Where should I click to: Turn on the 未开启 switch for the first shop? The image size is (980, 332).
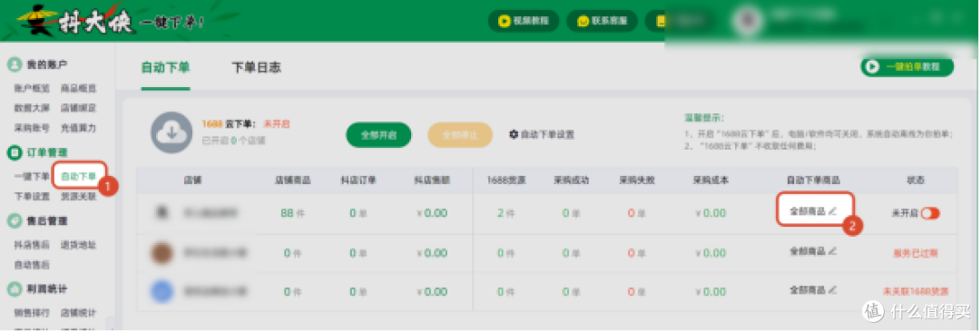coord(930,213)
